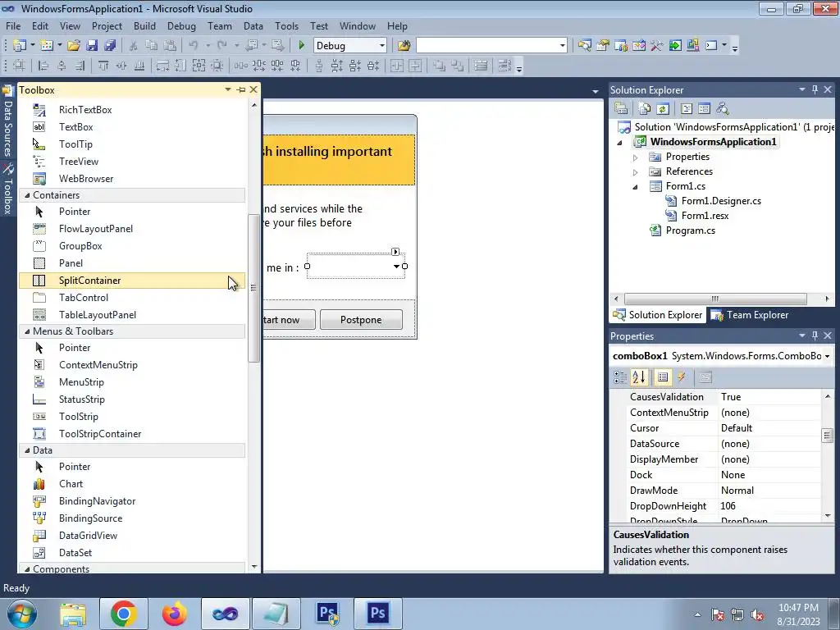The image size is (840, 630).
Task: Start debugging with the green play arrow
Action: click(301, 46)
